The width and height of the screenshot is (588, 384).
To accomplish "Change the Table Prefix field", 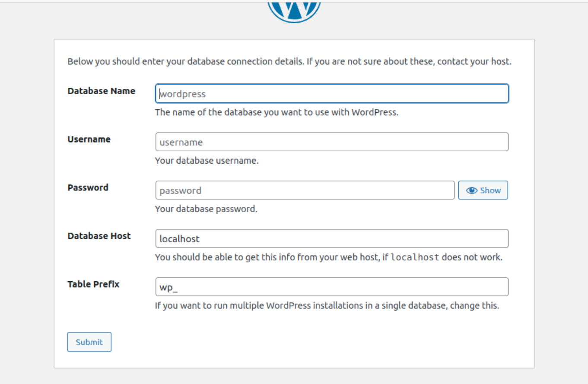I will [332, 287].
